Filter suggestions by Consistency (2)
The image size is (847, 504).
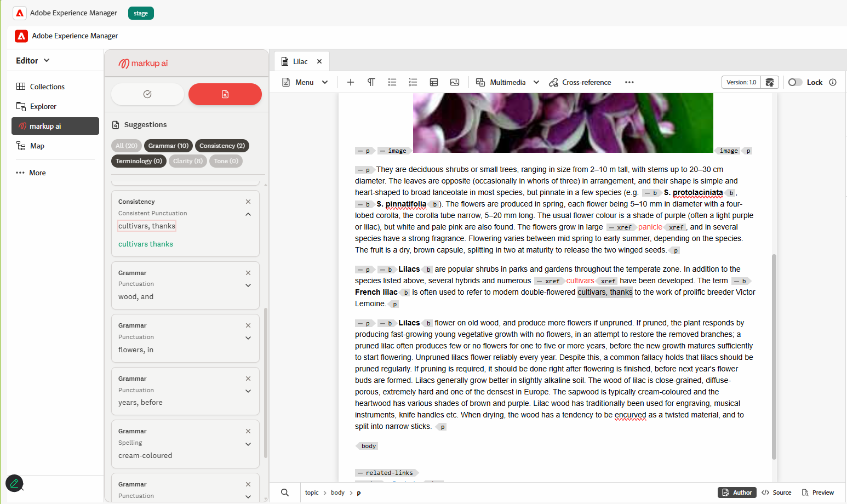(x=222, y=146)
